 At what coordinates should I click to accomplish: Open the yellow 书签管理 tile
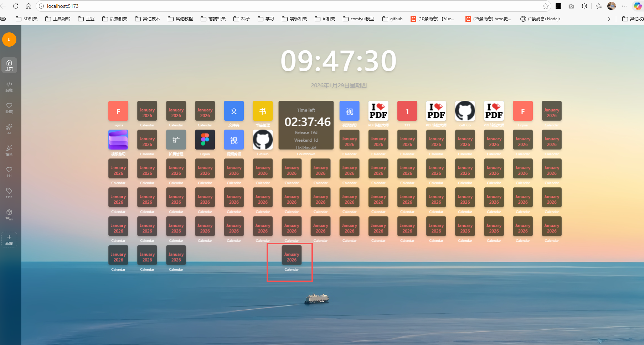click(263, 111)
